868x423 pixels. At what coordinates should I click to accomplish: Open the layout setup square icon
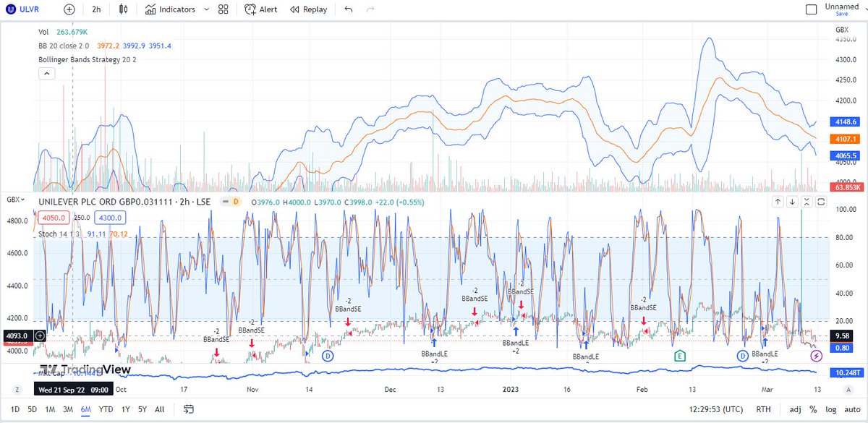point(811,9)
